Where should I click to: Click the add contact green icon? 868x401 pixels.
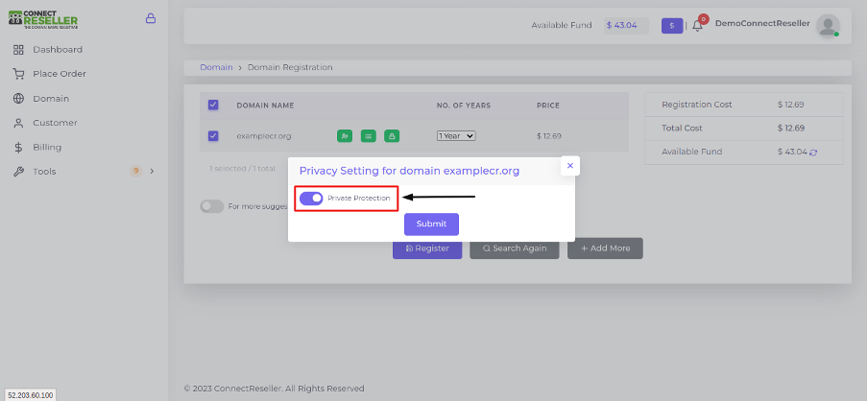pyautogui.click(x=345, y=135)
